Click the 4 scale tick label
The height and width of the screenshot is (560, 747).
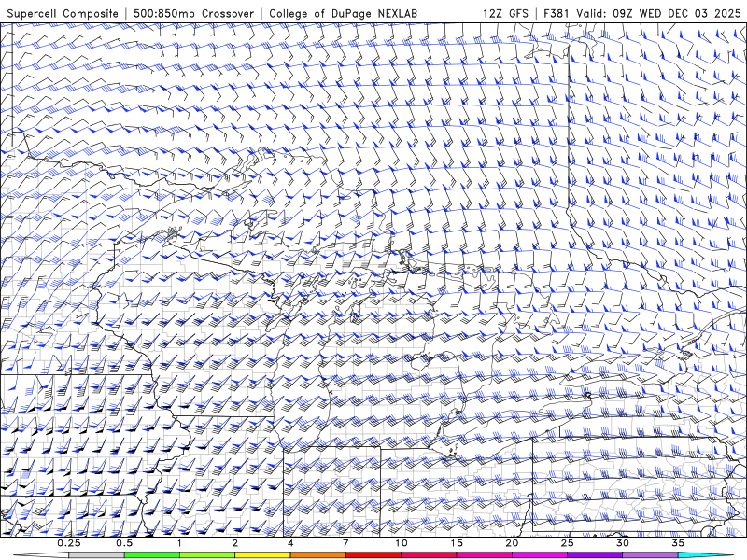(x=290, y=543)
